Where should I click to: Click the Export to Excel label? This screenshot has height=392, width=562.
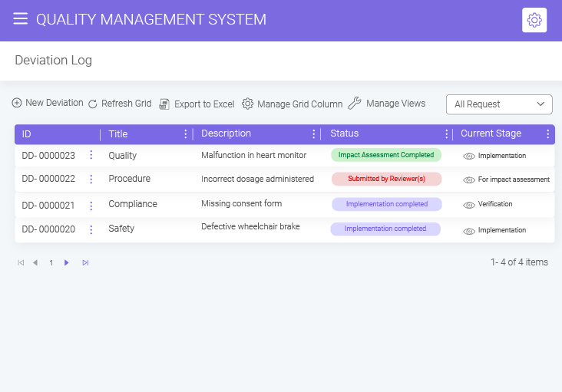pyautogui.click(x=204, y=104)
